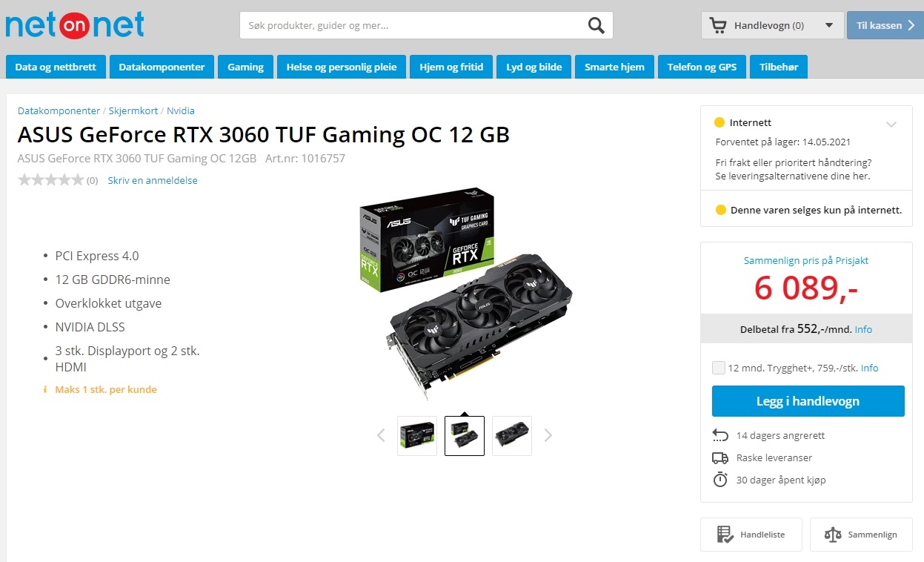Image resolution: width=924 pixels, height=562 pixels.
Task: Click the shopping cart icon
Action: pyautogui.click(x=717, y=26)
